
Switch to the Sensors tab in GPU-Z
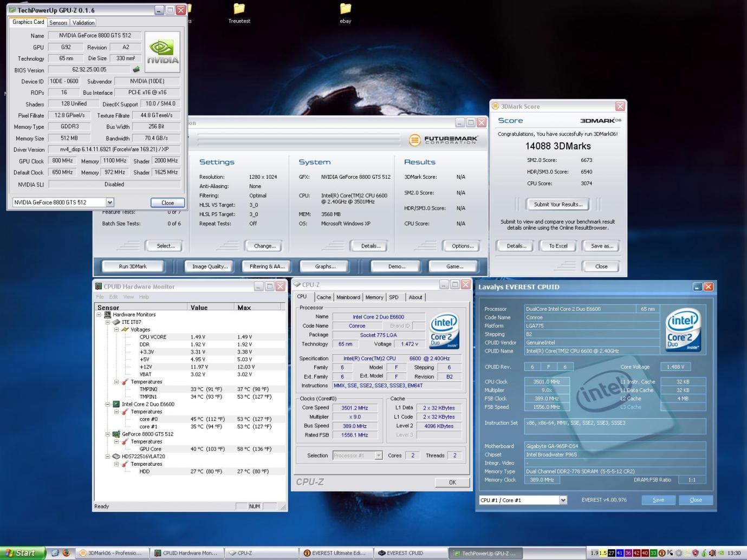click(59, 23)
